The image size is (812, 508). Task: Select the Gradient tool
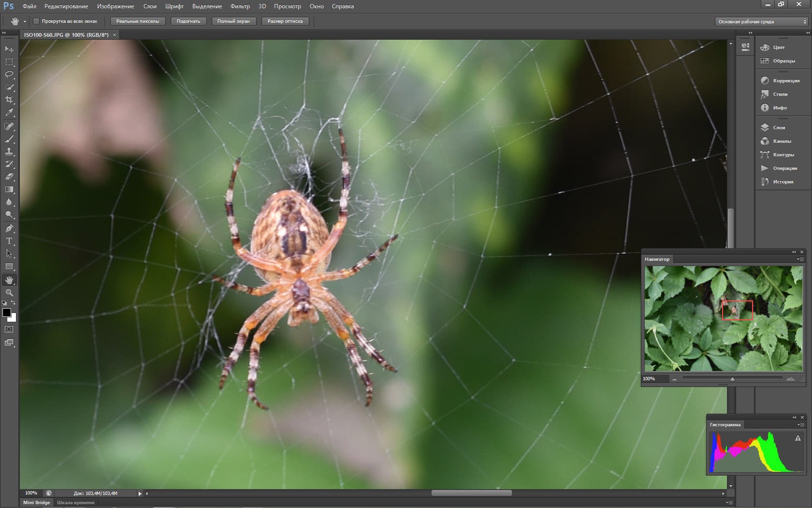[9, 190]
